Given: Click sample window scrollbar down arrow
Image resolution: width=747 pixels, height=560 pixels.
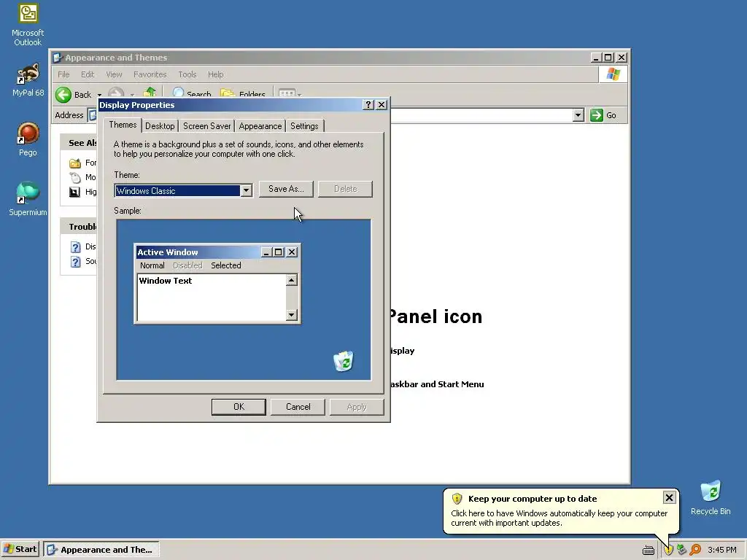Looking at the screenshot, I should (x=292, y=315).
